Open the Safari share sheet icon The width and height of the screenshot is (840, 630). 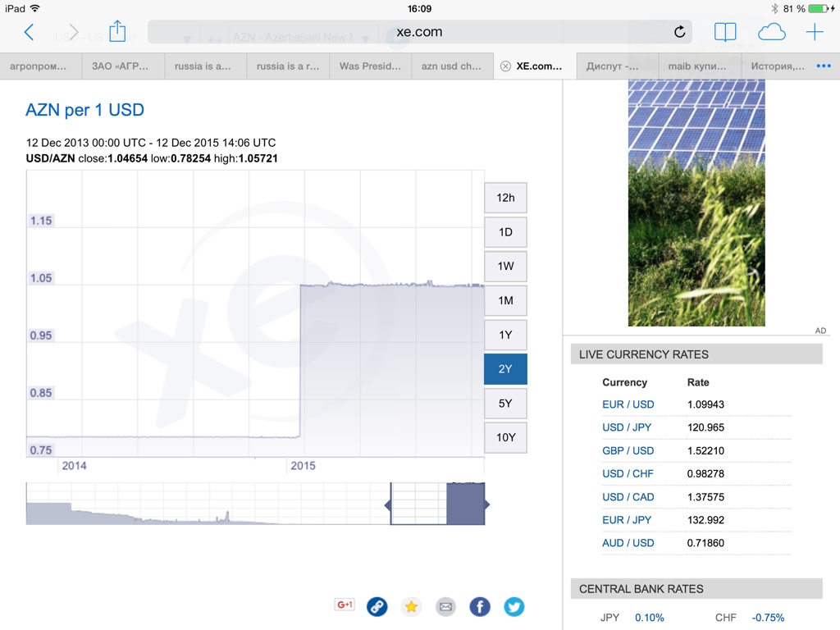click(x=117, y=31)
